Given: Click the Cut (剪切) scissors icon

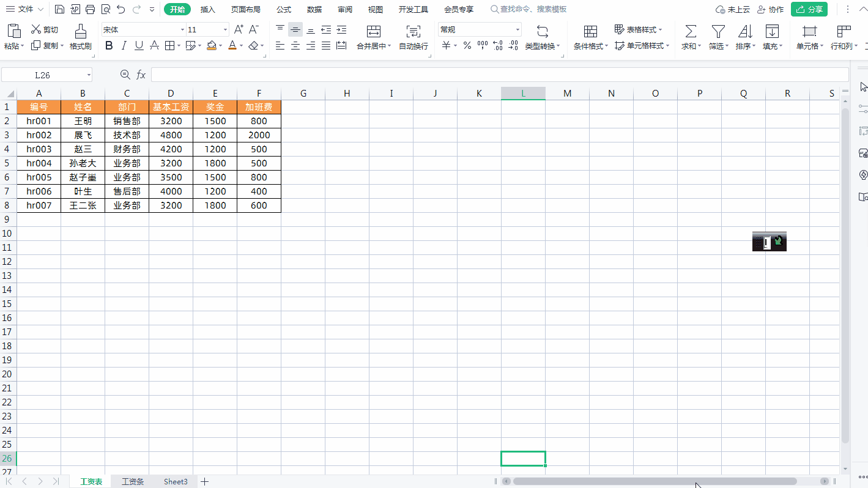Looking at the screenshot, I should click(36, 29).
